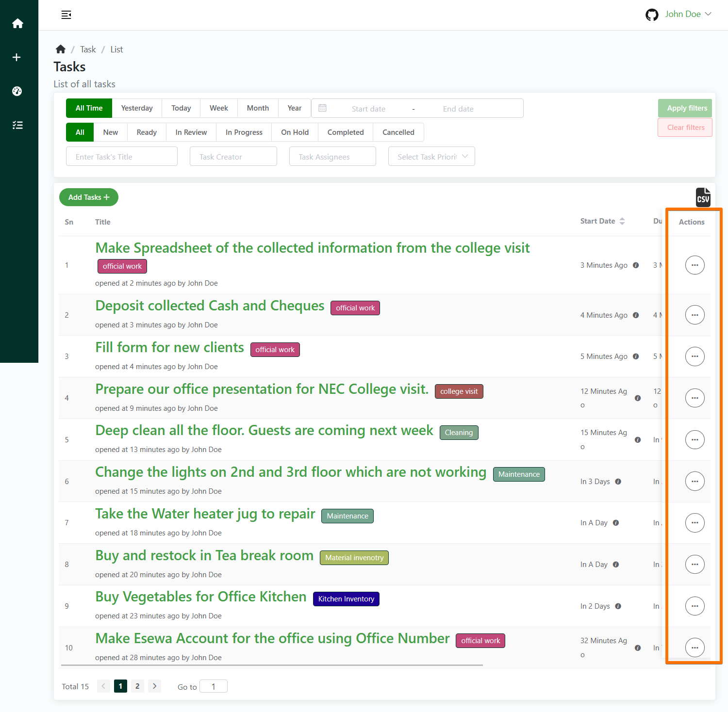Filter tasks by Completed status
Image resolution: width=728 pixels, height=712 pixels.
346,132
